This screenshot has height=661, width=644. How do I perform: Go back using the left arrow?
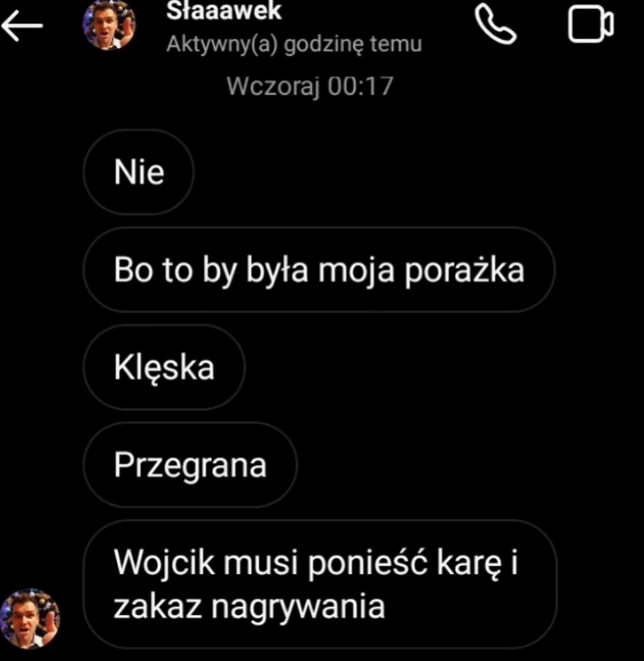[22, 26]
